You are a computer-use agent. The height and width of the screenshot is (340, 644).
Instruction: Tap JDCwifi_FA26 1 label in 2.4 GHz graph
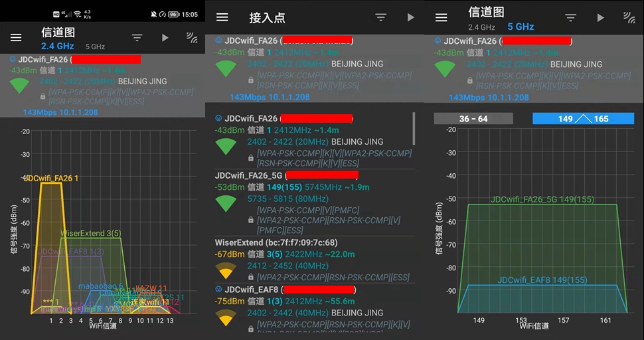pyautogui.click(x=52, y=178)
